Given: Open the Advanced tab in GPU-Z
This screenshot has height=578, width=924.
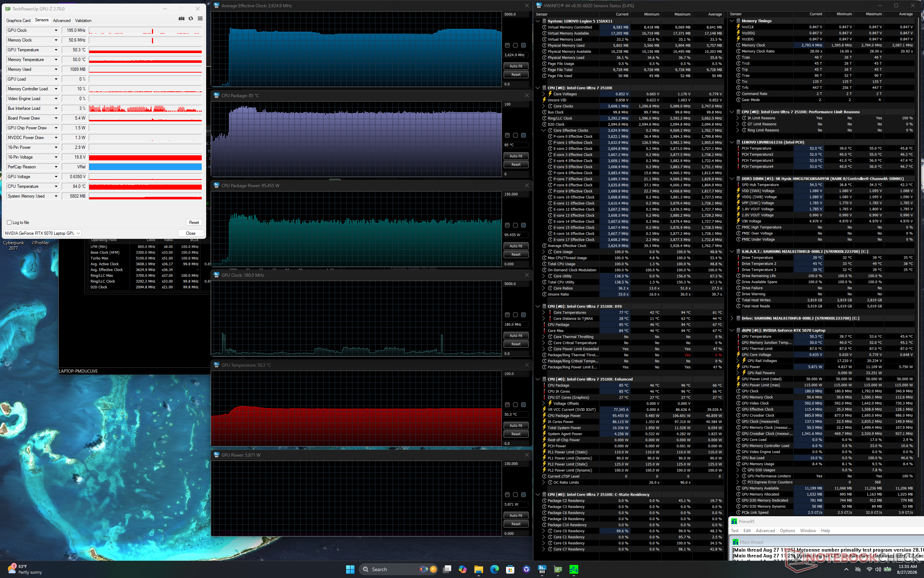Looking at the screenshot, I should pos(62,21).
